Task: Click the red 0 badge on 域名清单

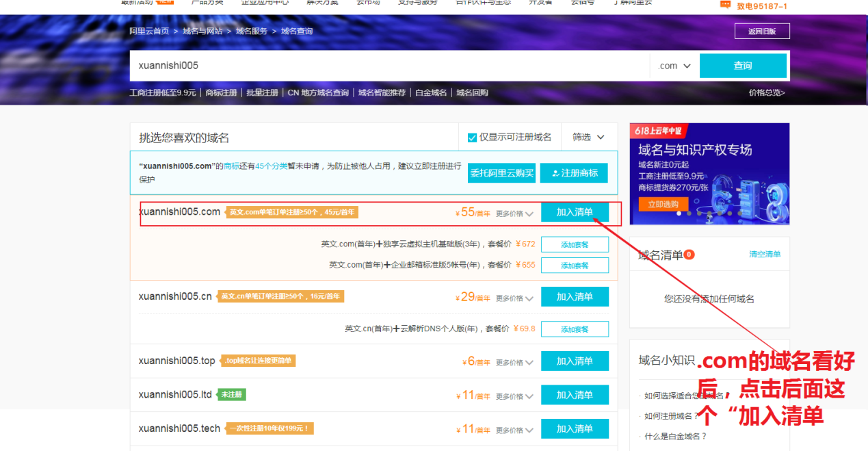Action: click(689, 255)
